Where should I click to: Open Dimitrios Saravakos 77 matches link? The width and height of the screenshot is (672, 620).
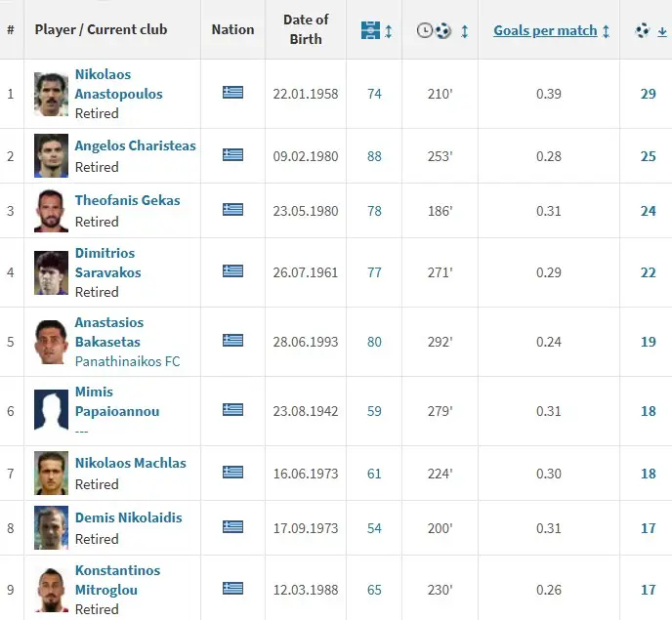tap(374, 272)
